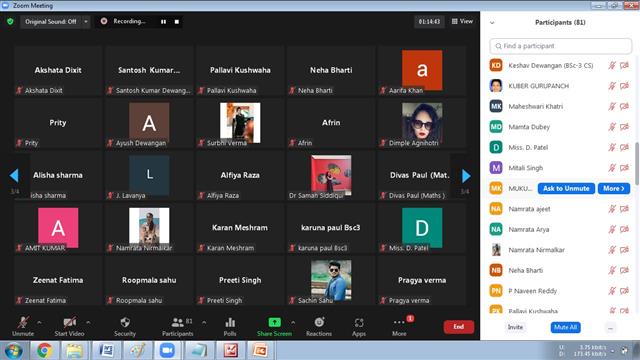The width and height of the screenshot is (640, 360).
Task: Click the Mute All button
Action: pyautogui.click(x=565, y=327)
